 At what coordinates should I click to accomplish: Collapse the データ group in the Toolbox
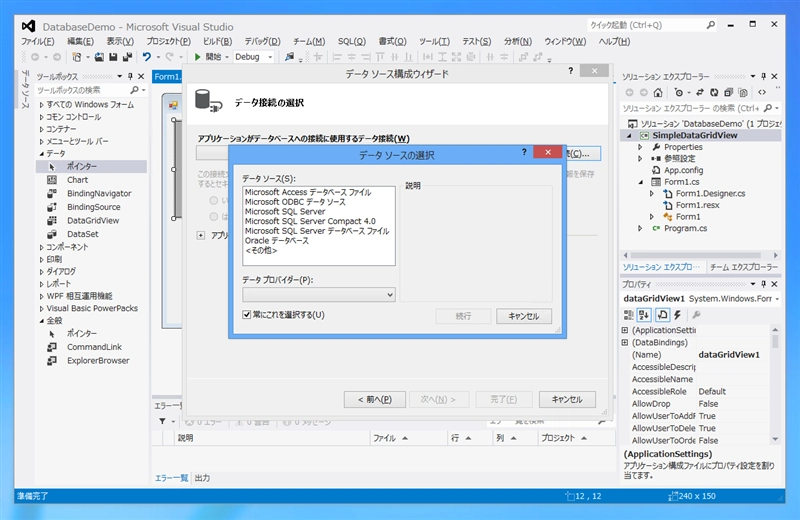[x=42, y=154]
